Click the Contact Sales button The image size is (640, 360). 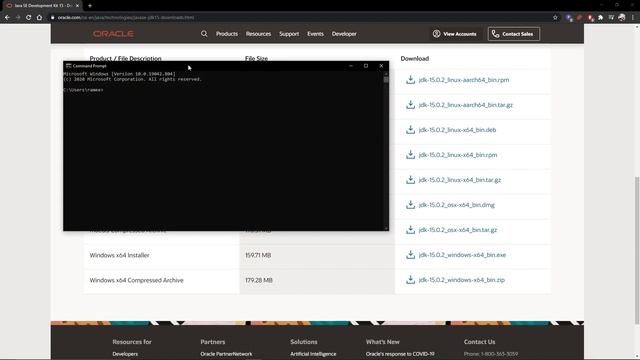513,34
